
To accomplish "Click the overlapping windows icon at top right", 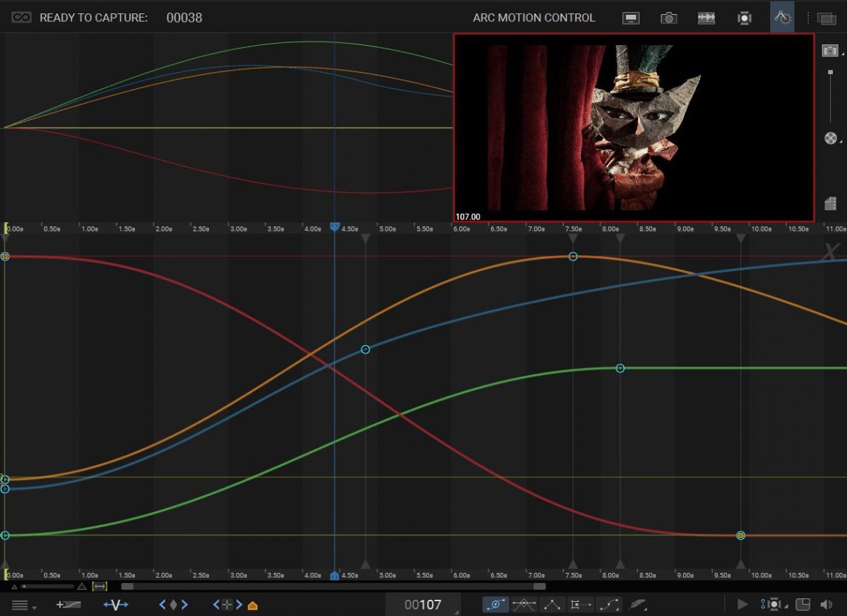I will click(826, 18).
